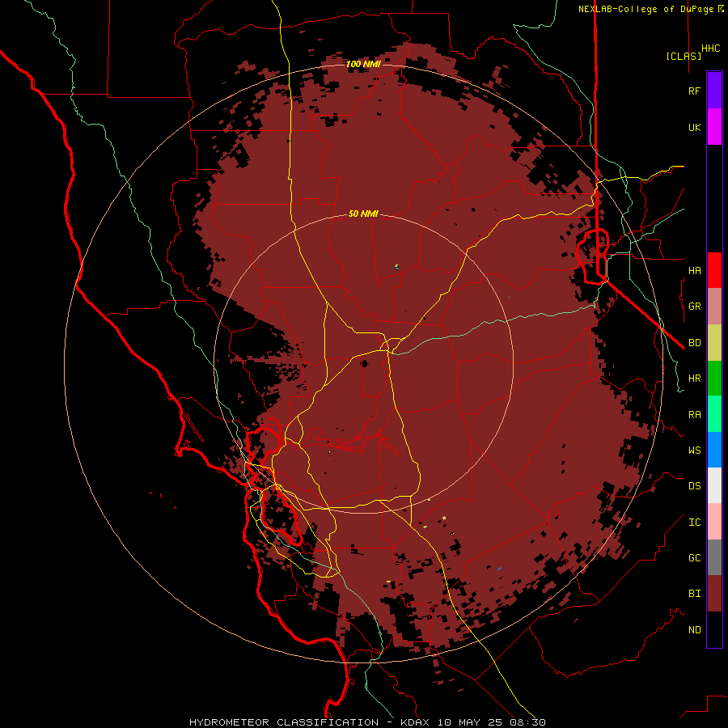Click the RA light green legend swatch
The image size is (728, 728).
click(714, 414)
